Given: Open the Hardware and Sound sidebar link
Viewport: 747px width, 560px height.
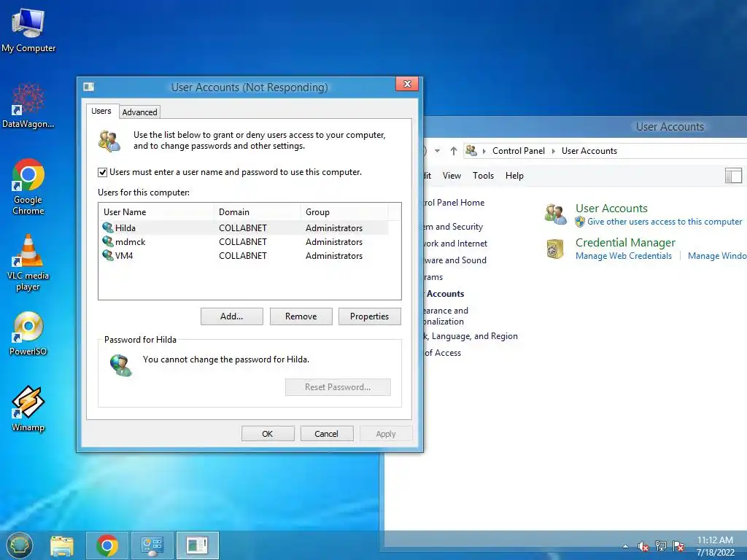Looking at the screenshot, I should pyautogui.click(x=455, y=260).
